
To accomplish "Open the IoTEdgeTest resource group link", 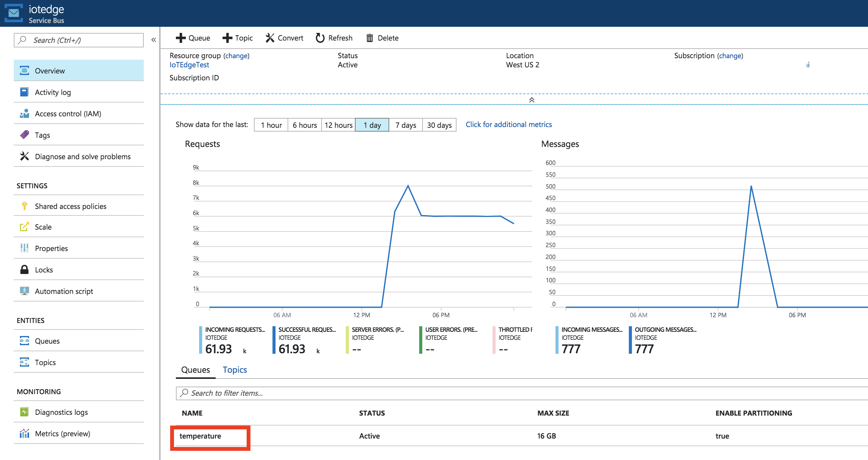I will pos(189,65).
